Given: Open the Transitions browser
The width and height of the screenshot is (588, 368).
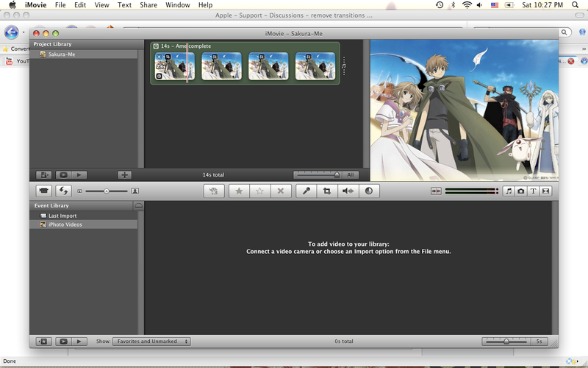Looking at the screenshot, I should tap(545, 191).
